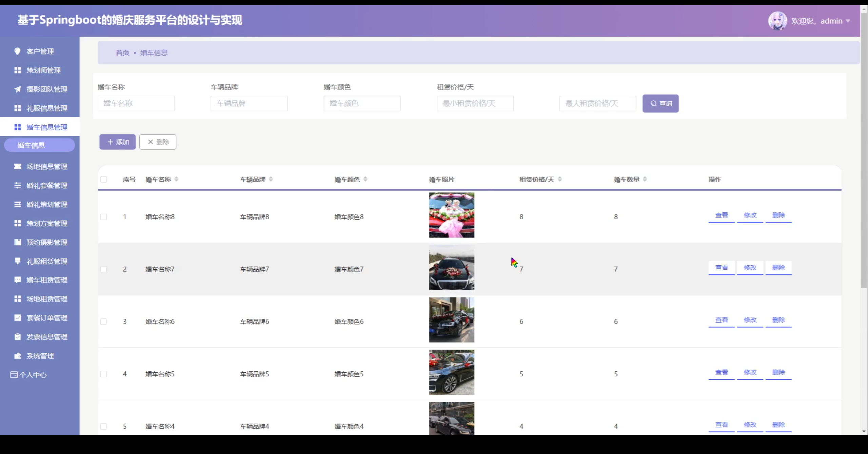This screenshot has width=868, height=454.
Task: Sort by 租赁价格/天 column arrows
Action: 560,179
